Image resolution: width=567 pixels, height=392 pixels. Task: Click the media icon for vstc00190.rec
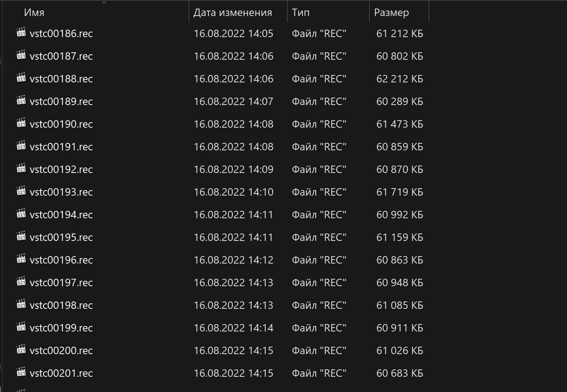[21, 123]
